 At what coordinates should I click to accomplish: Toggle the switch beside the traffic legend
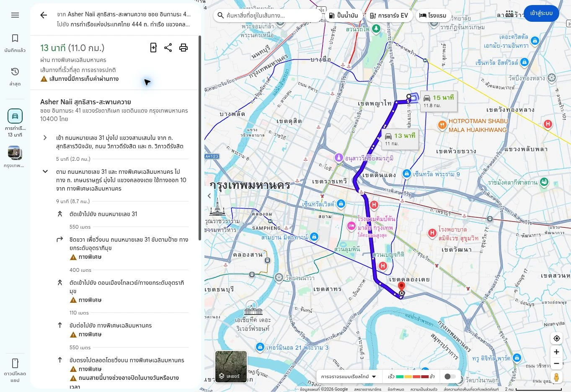point(450,377)
